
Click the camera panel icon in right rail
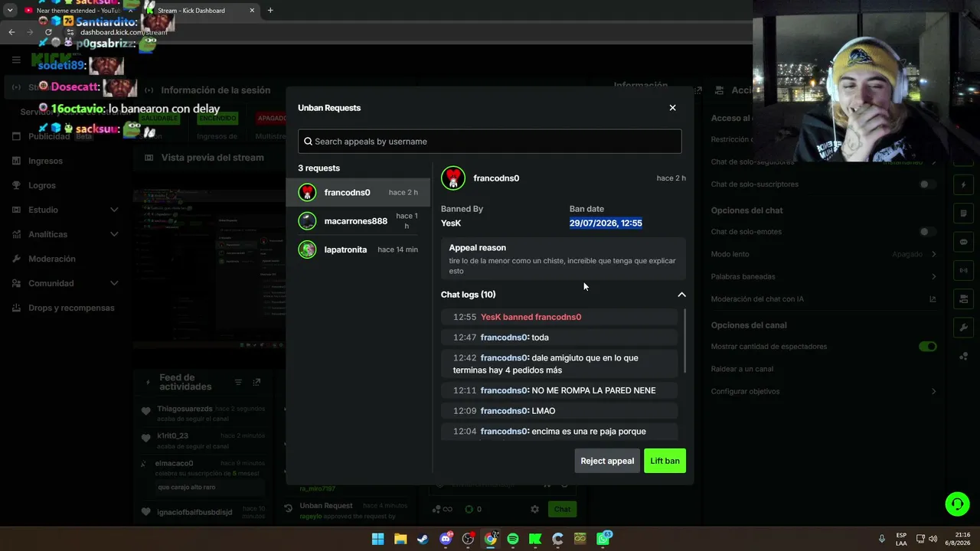pos(964,299)
